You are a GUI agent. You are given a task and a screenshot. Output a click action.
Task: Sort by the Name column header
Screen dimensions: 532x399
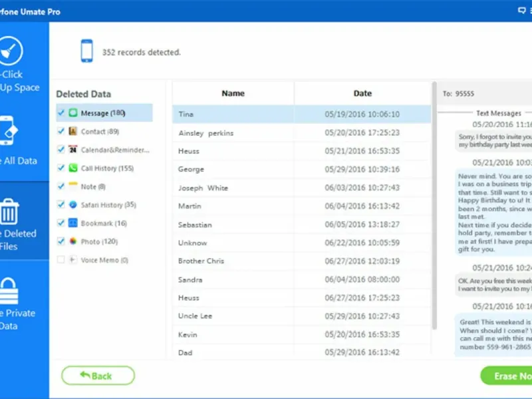233,93
